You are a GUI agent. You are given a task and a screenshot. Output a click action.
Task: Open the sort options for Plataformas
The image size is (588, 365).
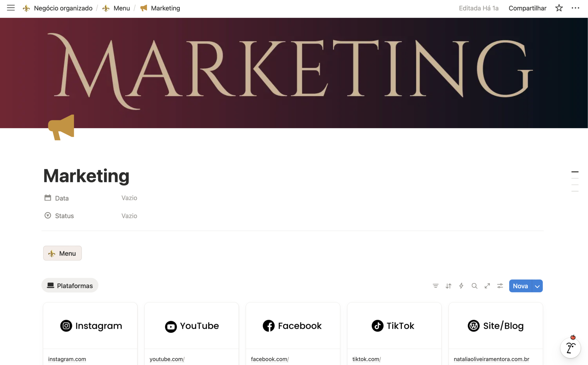click(448, 286)
